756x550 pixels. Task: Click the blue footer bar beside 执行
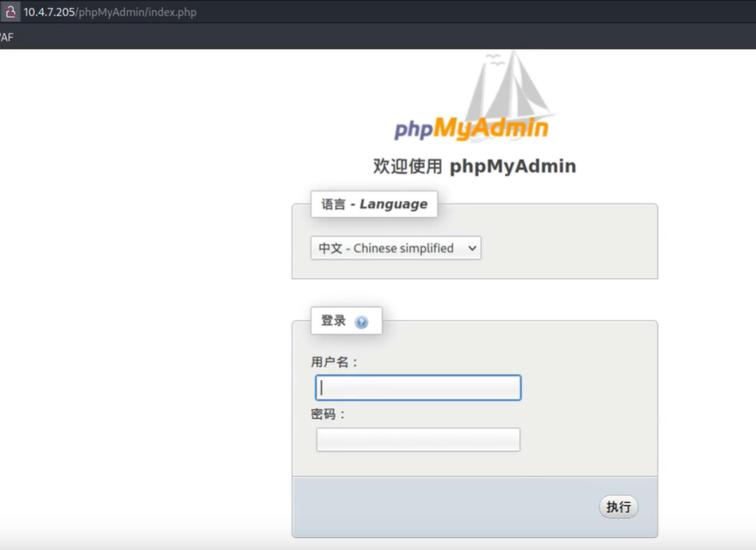[x=446, y=506]
